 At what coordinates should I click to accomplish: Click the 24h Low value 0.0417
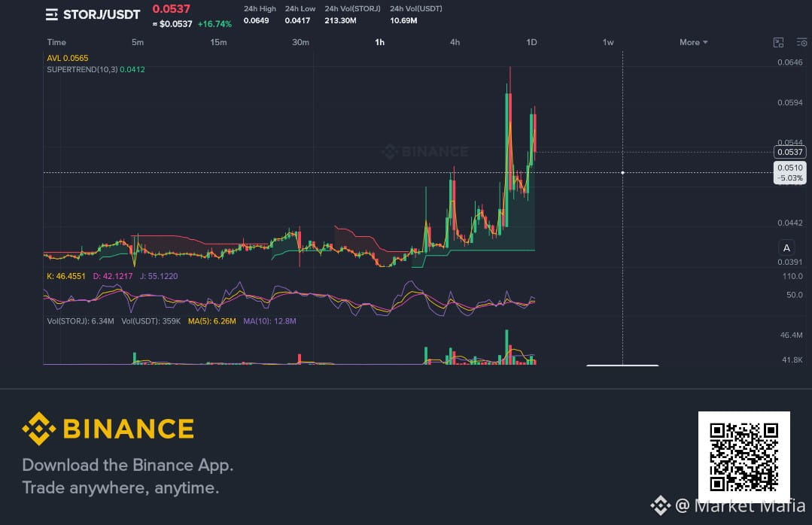(x=297, y=21)
